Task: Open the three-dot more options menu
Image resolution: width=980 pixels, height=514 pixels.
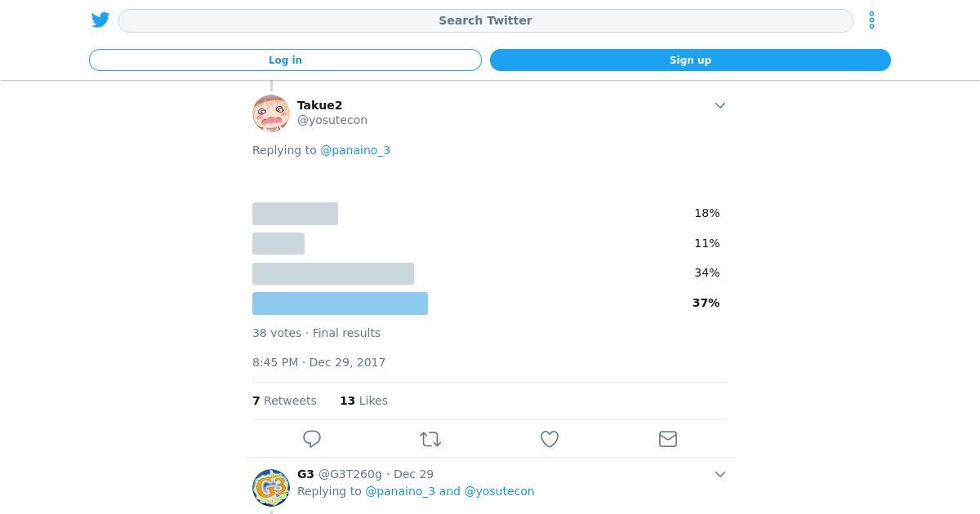Action: (871, 20)
